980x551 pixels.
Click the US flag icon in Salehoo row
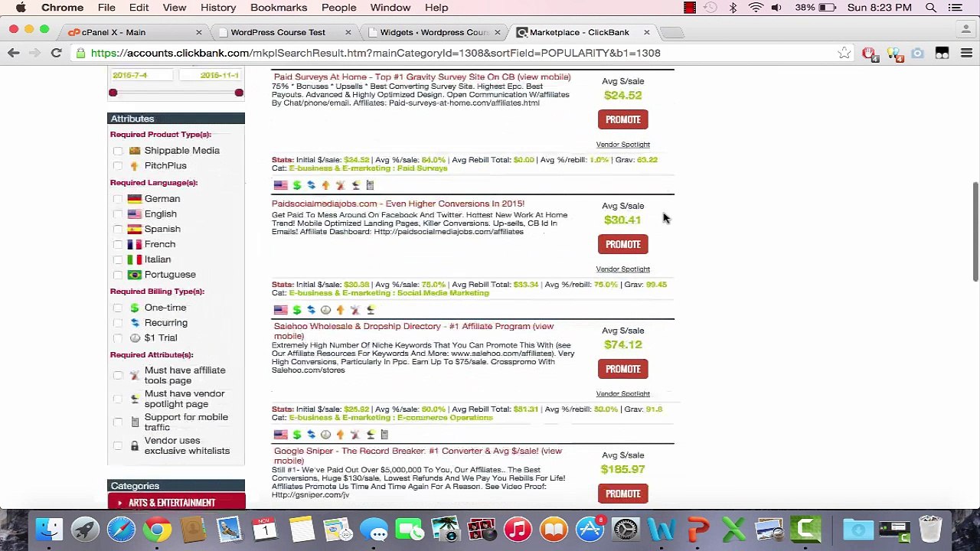280,435
